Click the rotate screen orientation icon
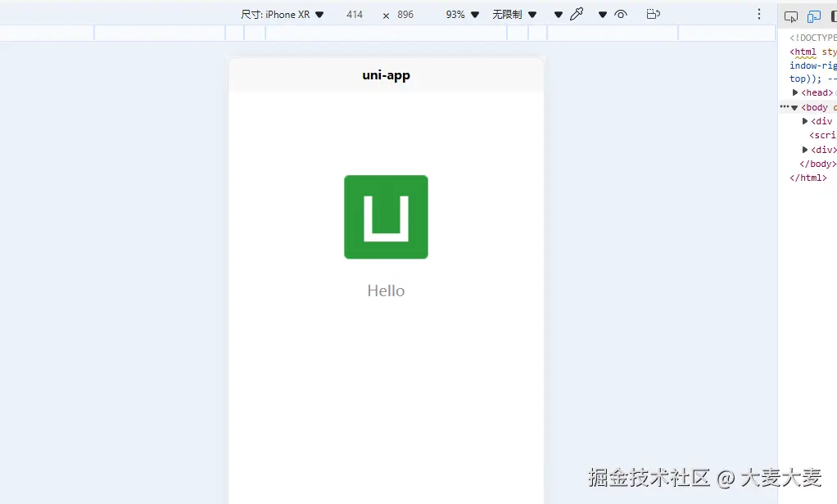 coord(653,15)
